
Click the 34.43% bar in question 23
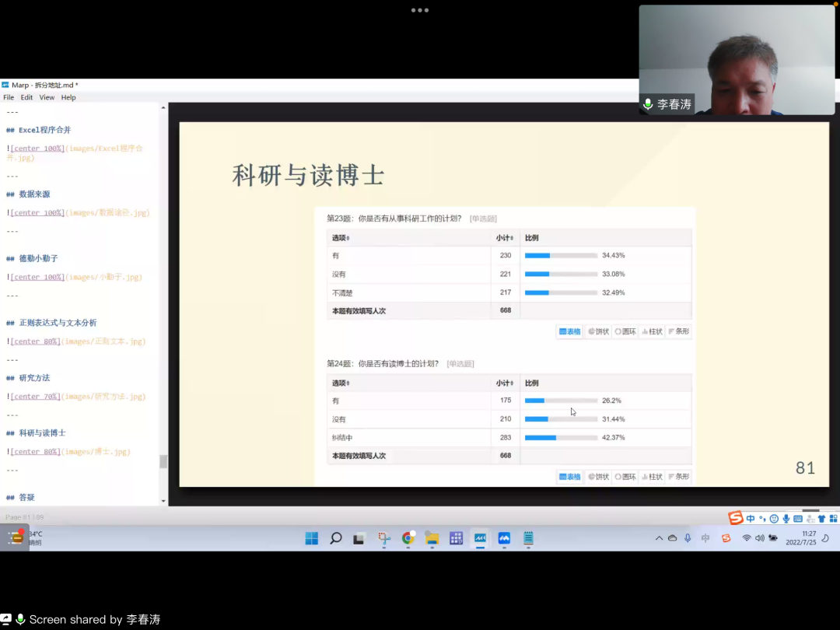point(561,256)
